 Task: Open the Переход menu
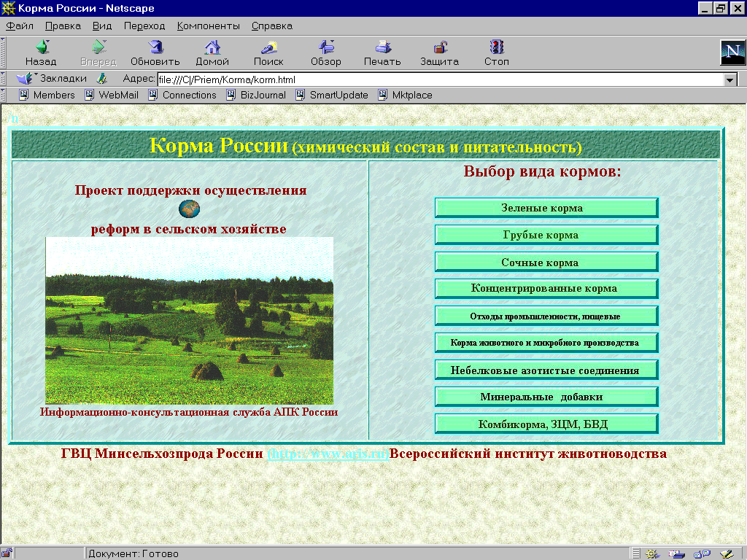144,26
